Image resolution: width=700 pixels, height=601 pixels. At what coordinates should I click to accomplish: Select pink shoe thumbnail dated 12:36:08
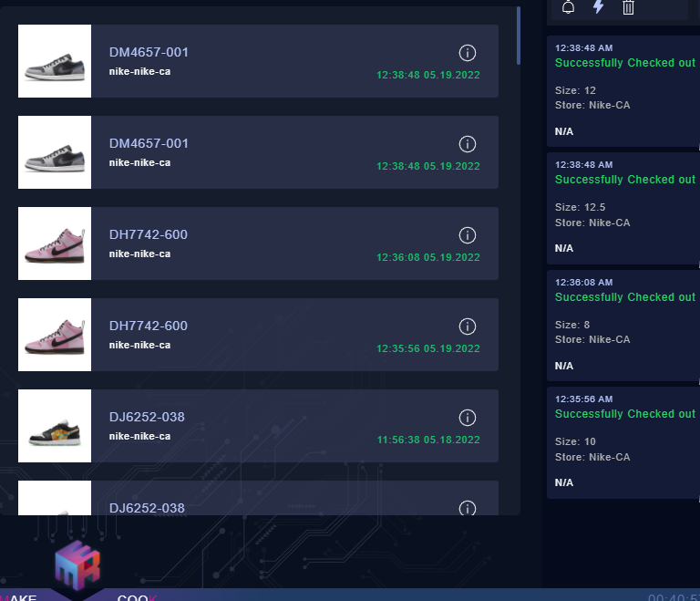click(x=55, y=244)
